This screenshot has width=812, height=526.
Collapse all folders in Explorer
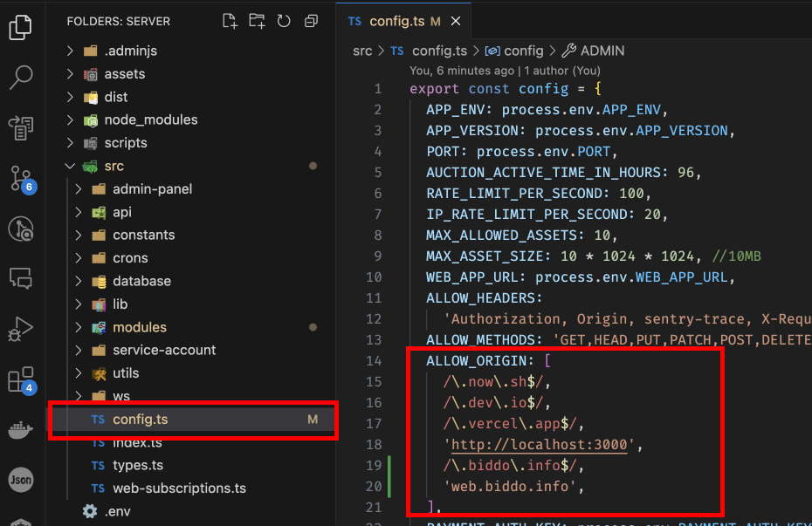coord(311,21)
